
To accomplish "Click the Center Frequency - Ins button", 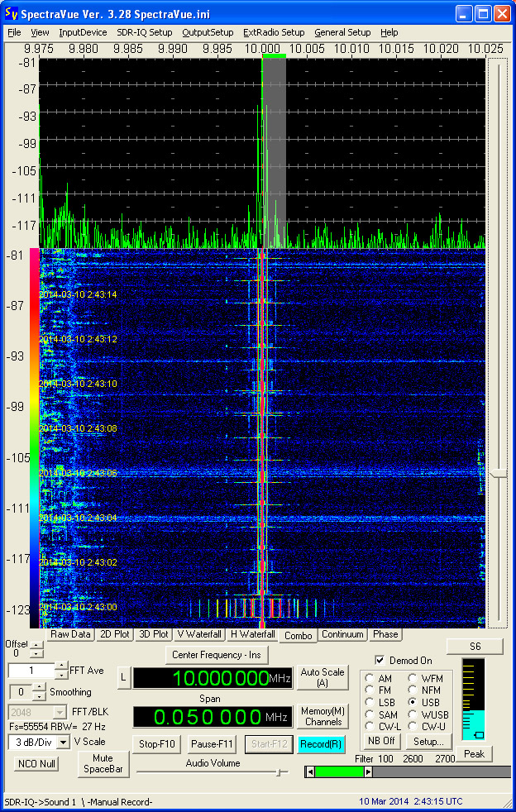I will coord(217,655).
